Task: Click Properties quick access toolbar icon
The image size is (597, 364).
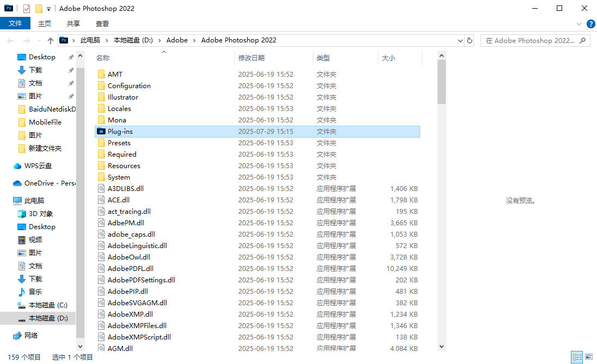Action: pos(26,8)
